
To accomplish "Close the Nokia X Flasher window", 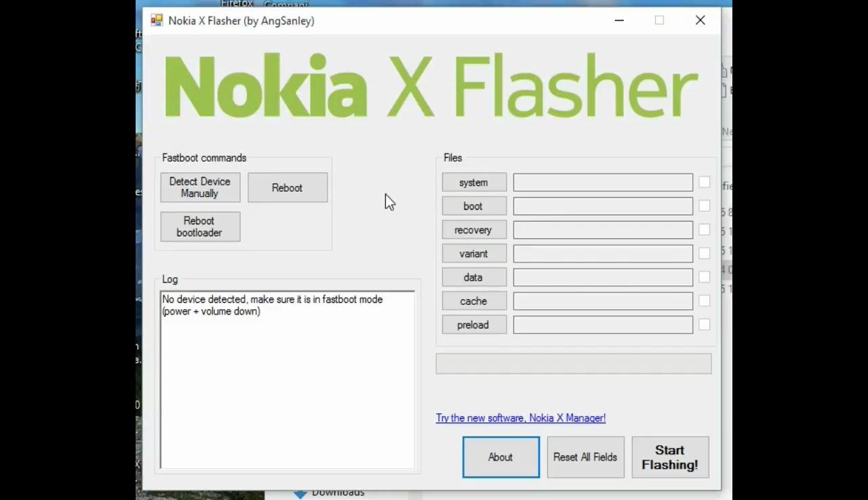I will (x=701, y=20).
